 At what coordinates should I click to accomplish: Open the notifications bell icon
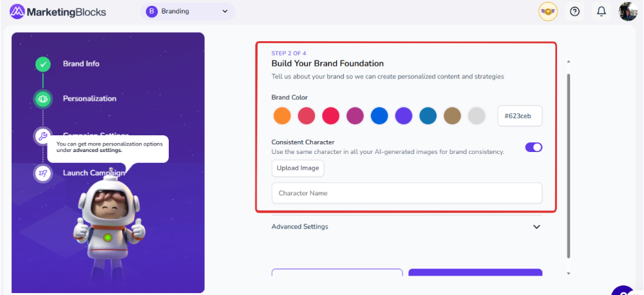[601, 12]
